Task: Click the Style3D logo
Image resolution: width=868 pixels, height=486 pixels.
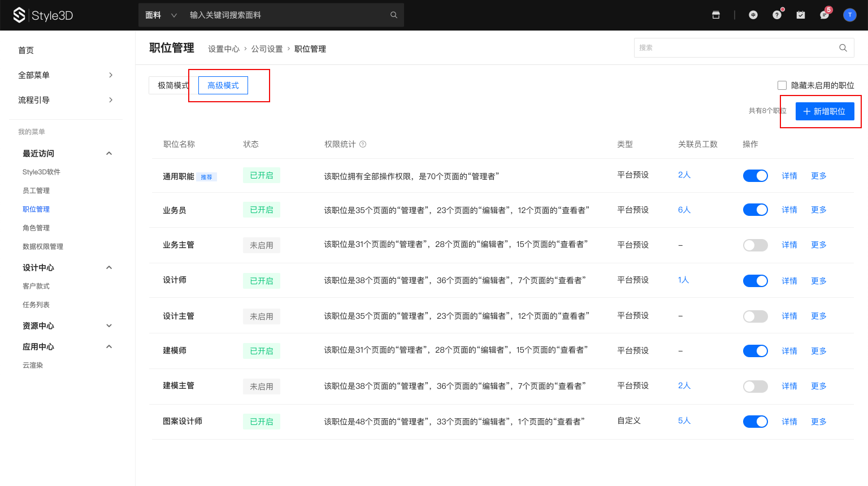Action: (x=43, y=15)
